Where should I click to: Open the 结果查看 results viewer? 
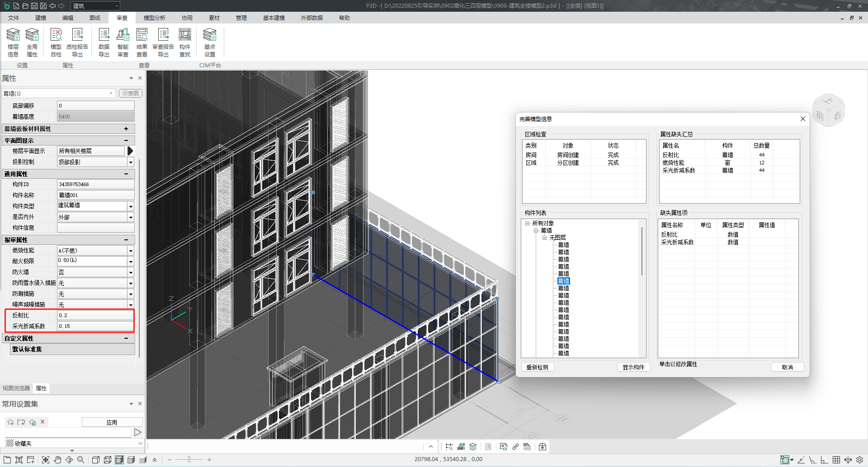tap(142, 42)
